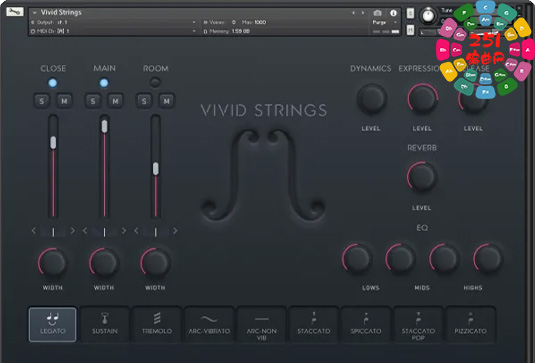The width and height of the screenshot is (535, 363).
Task: Open the Output routing dropdown arrow
Action: pyautogui.click(x=194, y=22)
